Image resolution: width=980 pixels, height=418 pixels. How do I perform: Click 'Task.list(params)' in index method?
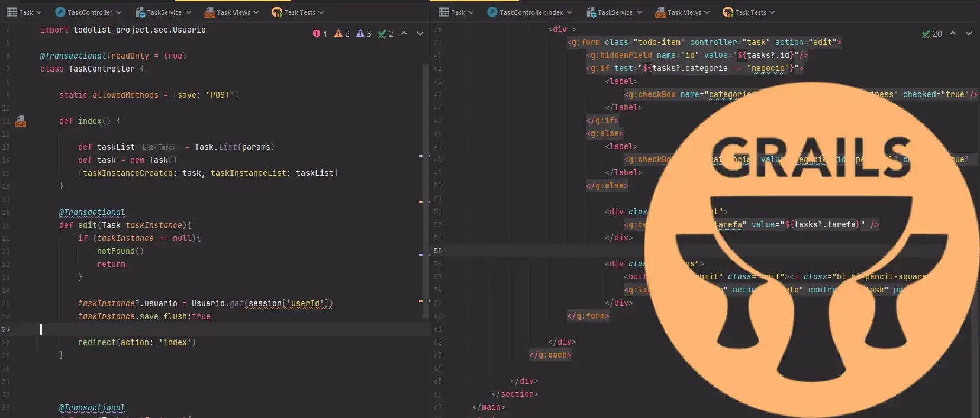pos(234,147)
